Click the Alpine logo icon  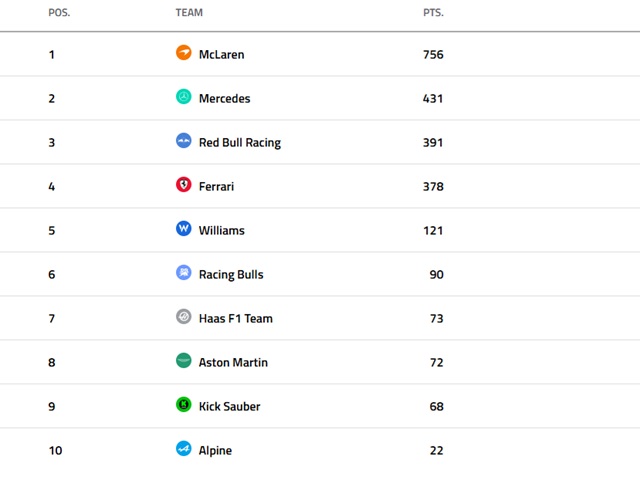point(183,449)
